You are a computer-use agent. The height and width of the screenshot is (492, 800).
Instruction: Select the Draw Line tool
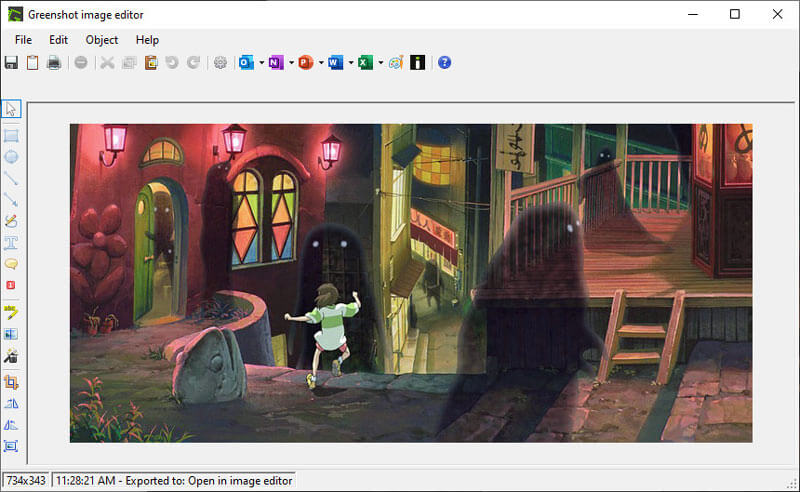click(x=11, y=178)
